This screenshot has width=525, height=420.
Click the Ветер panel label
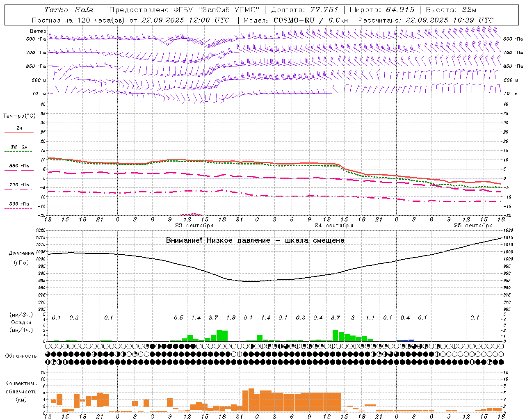pyautogui.click(x=38, y=31)
